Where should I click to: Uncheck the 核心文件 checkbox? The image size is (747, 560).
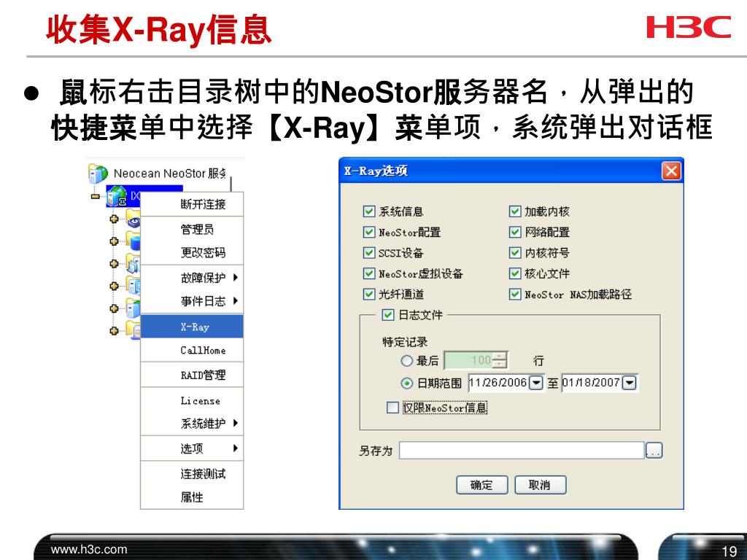tap(514, 273)
